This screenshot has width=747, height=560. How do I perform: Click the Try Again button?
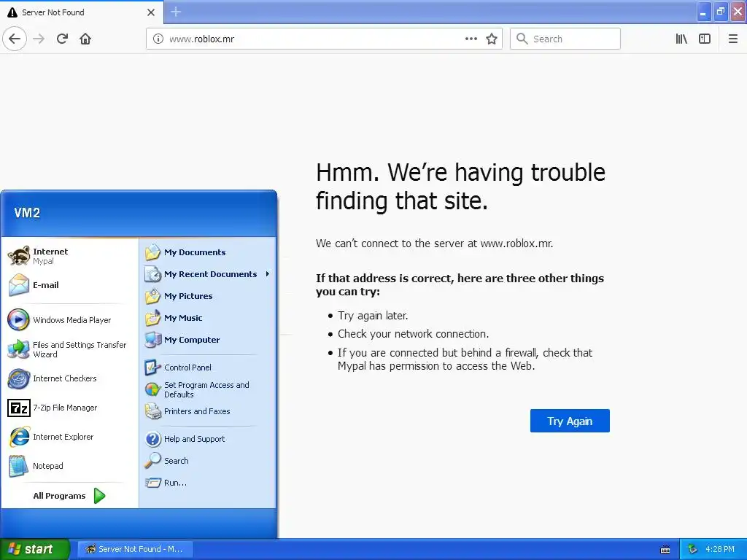pyautogui.click(x=570, y=421)
